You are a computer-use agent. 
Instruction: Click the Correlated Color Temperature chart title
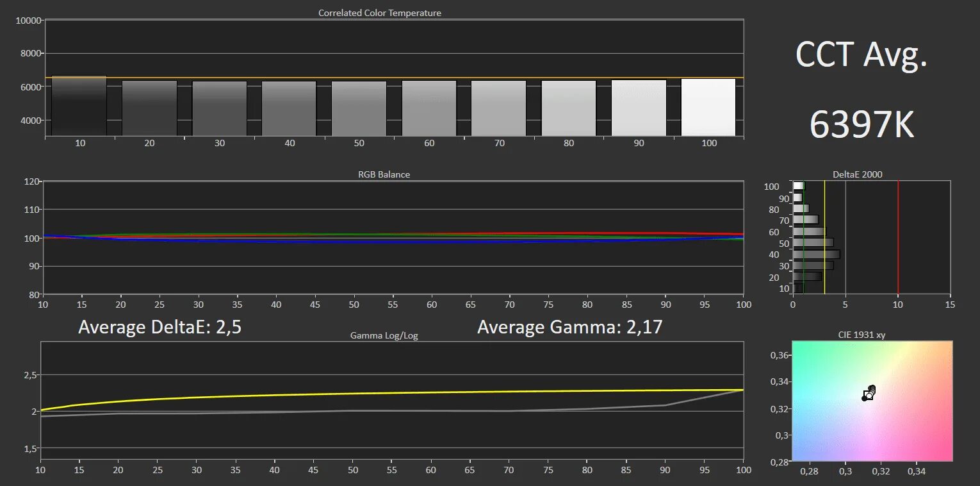(380, 12)
